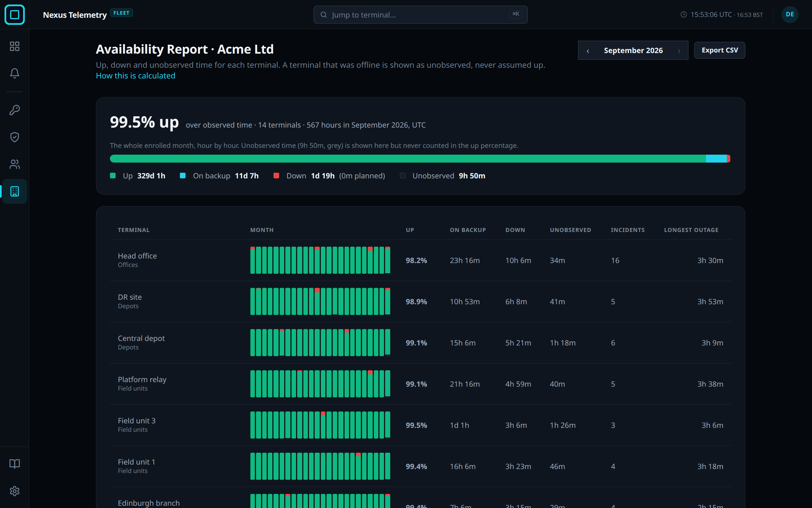Screen dimensions: 812x508
Task: Click the green Up legend swatch
Action: [113, 176]
